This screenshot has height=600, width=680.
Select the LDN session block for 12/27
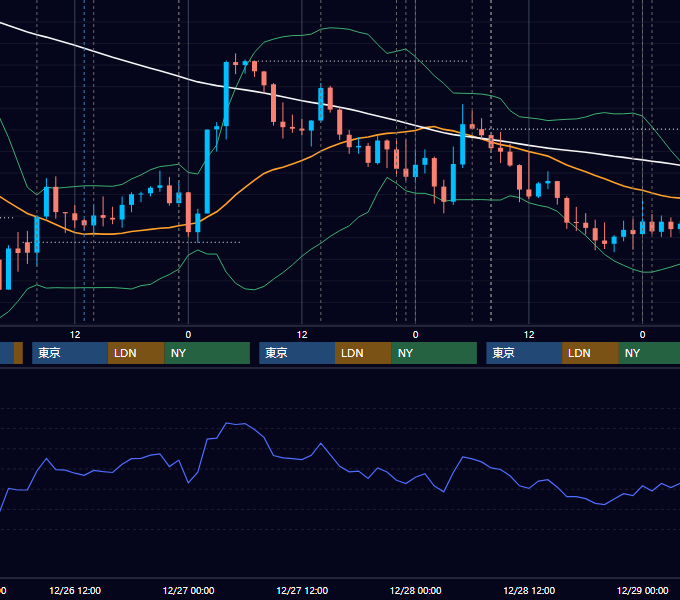[363, 353]
